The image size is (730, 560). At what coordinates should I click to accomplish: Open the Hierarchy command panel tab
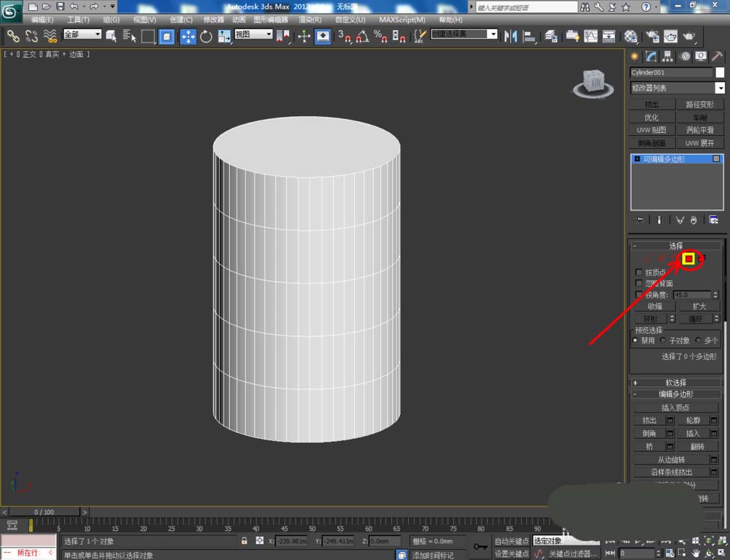[x=667, y=56]
